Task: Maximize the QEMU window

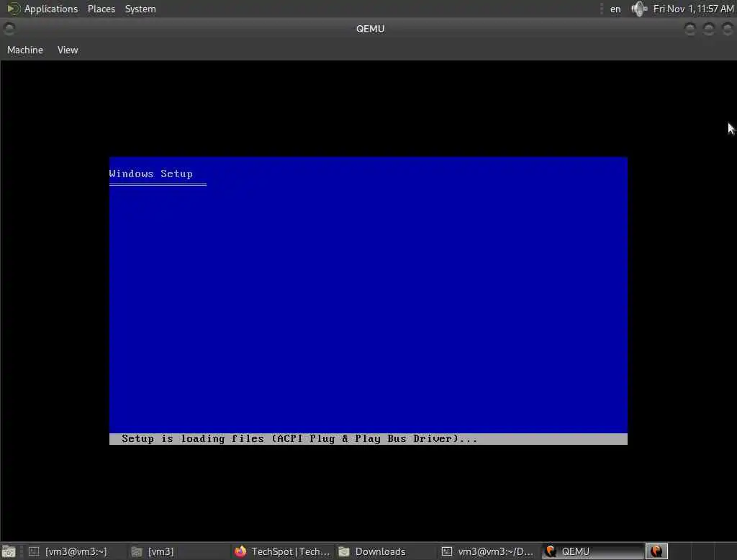Action: [708, 29]
